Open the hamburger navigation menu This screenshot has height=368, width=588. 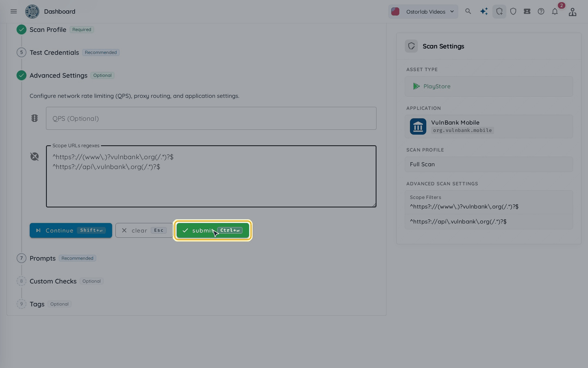coord(13,11)
